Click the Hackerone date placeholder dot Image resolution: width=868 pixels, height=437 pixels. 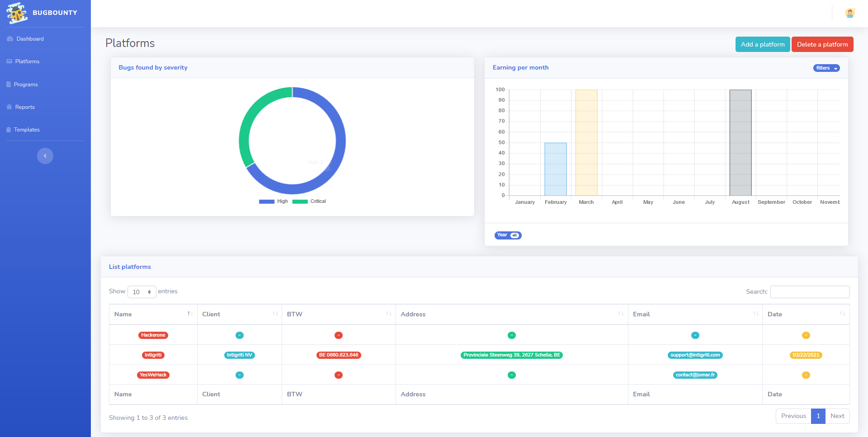pos(806,335)
